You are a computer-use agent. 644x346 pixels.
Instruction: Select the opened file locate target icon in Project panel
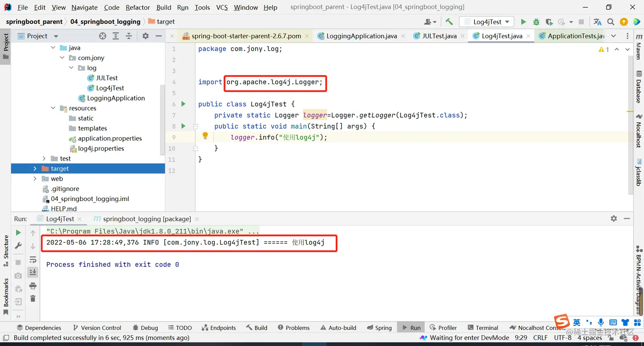(x=102, y=36)
